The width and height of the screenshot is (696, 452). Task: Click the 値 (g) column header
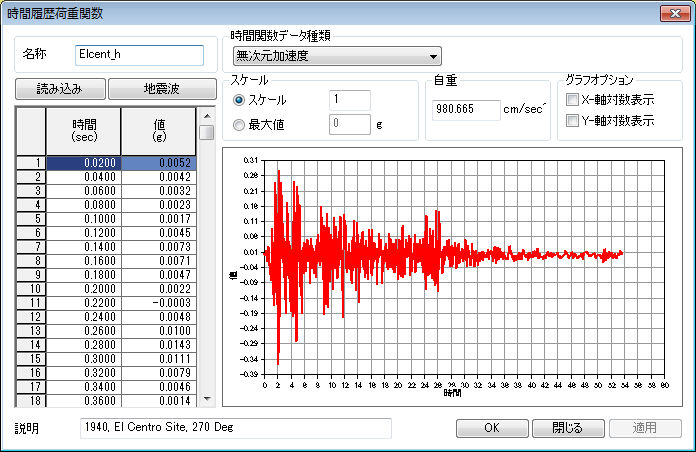[x=159, y=131]
